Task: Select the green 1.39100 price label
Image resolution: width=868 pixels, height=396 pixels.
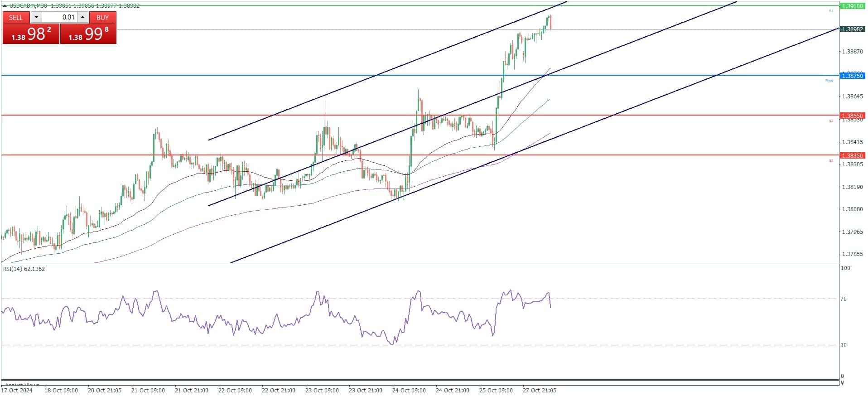Action: click(852, 6)
